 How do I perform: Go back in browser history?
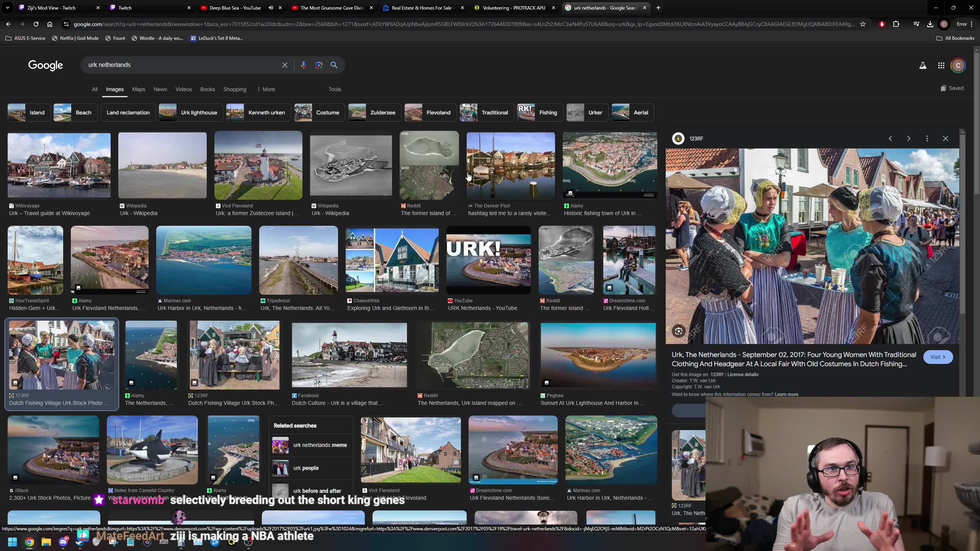(x=8, y=24)
